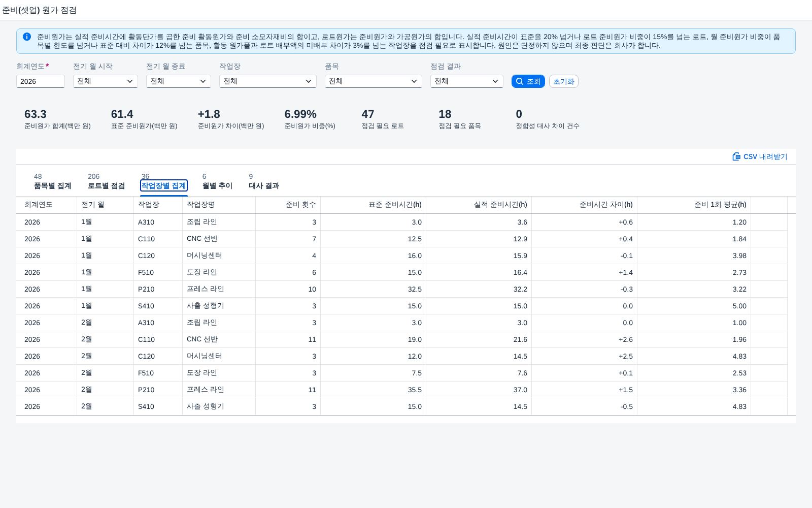Open the 전기 월 시작 dropdown
Viewport: 812px width, 508px height.
(x=106, y=81)
